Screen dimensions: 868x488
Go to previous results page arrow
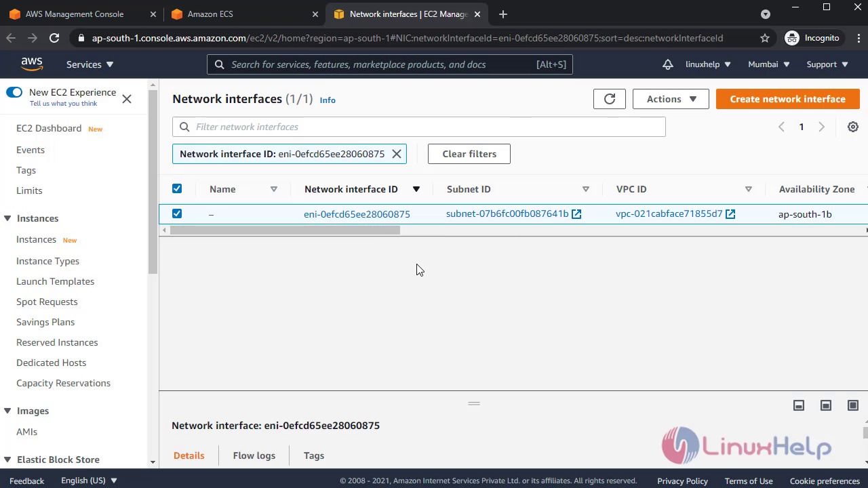[781, 127]
